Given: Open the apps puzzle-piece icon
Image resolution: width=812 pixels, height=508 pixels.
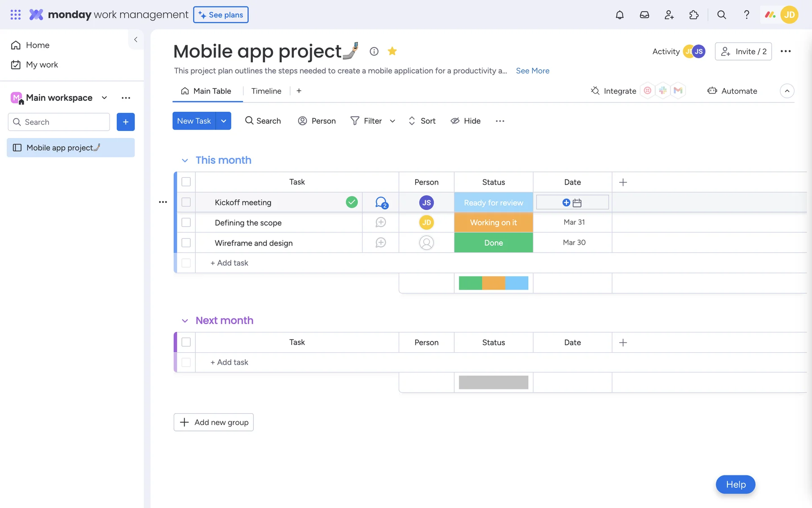Looking at the screenshot, I should point(694,15).
